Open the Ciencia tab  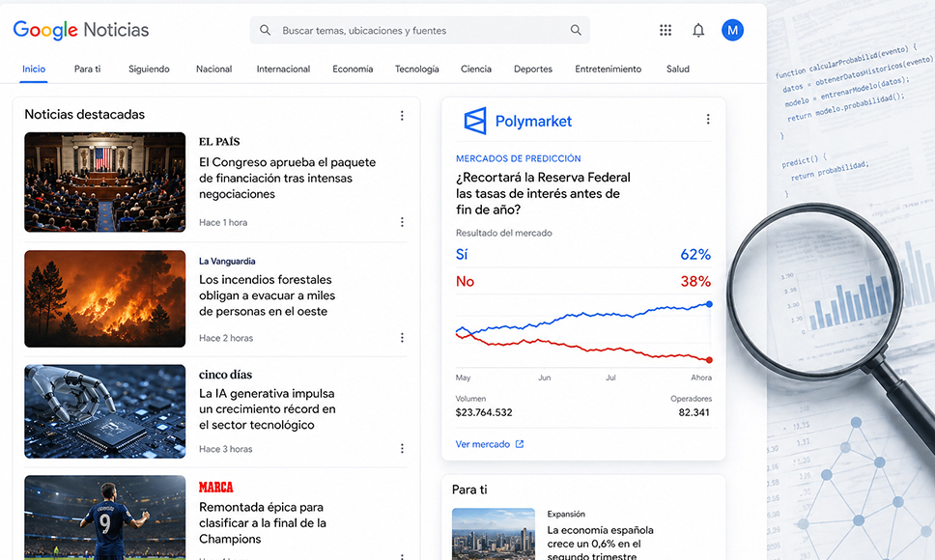point(476,70)
